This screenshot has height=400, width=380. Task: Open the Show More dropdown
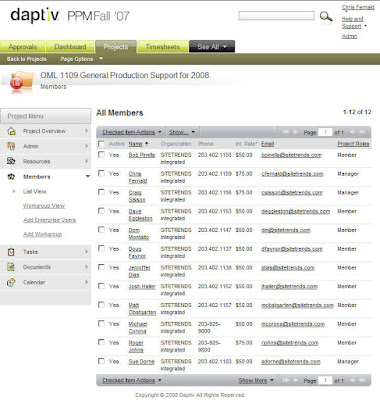pos(256,380)
